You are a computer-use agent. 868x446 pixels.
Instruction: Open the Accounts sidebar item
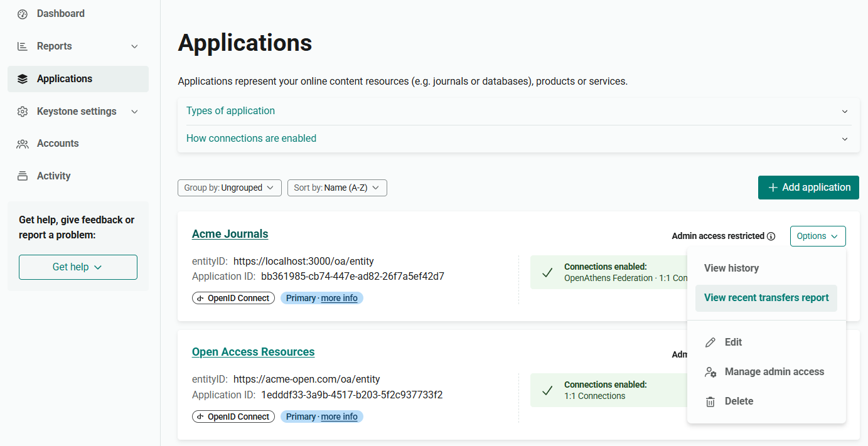tap(78, 144)
